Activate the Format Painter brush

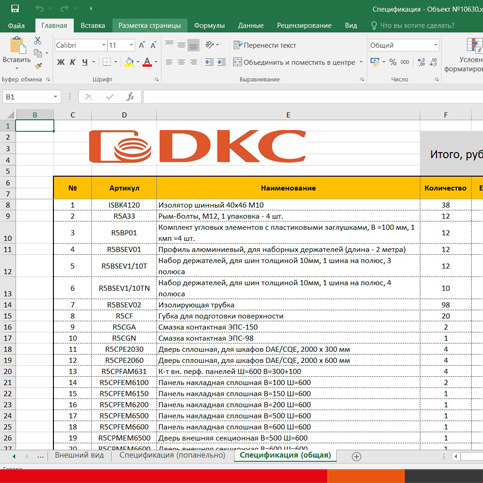38,66
